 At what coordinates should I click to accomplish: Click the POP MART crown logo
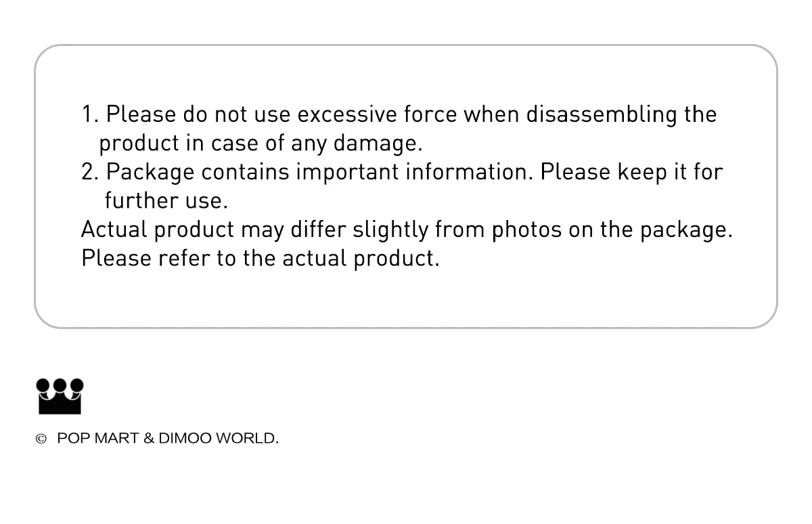[x=60, y=396]
